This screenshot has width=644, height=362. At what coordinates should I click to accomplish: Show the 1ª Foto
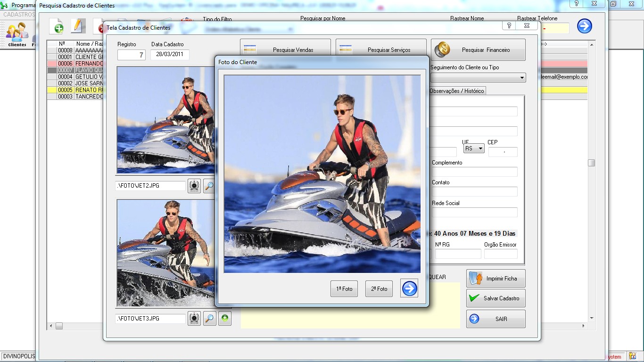tap(344, 288)
